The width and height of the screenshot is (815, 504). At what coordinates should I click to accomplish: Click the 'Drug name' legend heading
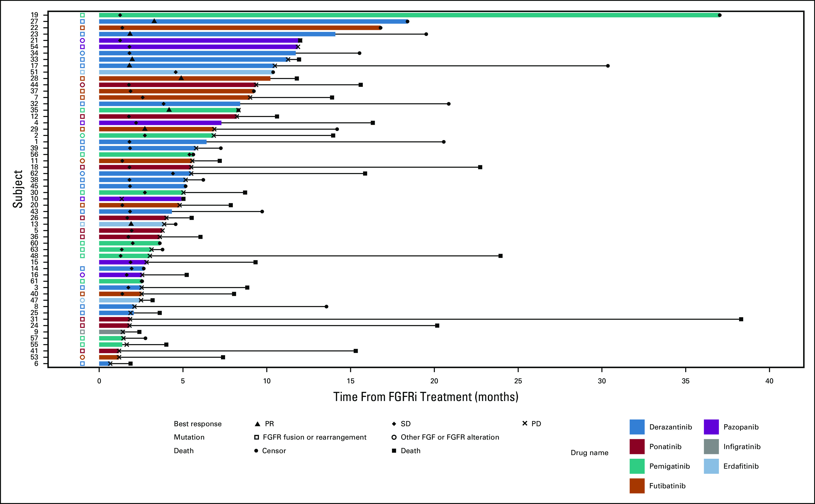coord(589,453)
